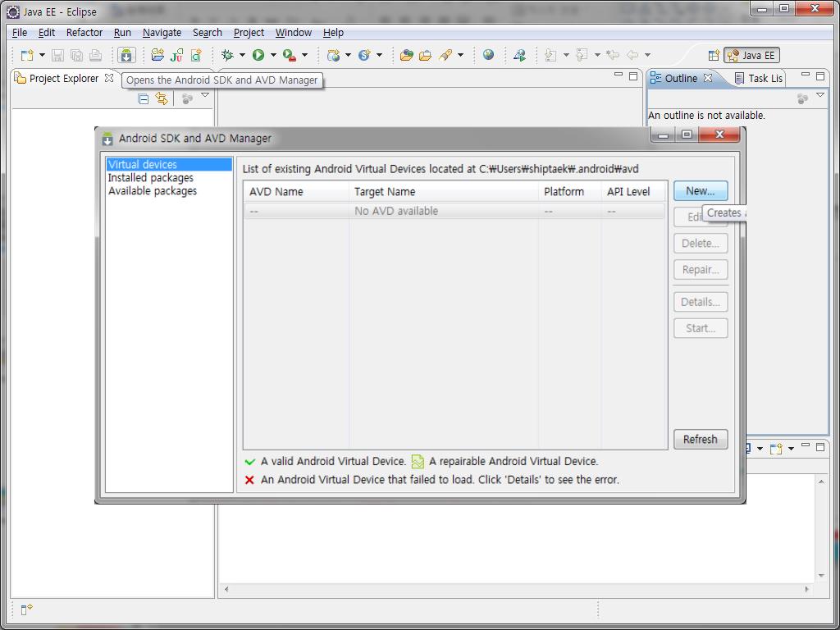Open the Navigate menu
Viewport: 840px width, 630px height.
[x=162, y=33]
